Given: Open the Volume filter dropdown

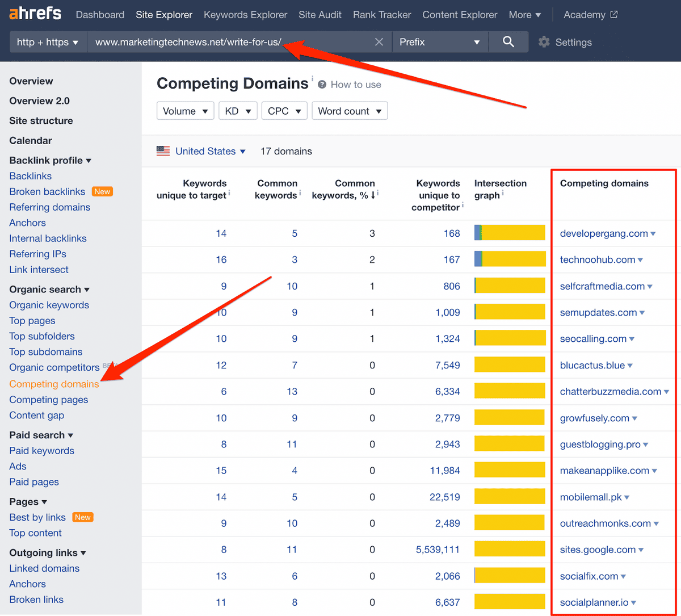Looking at the screenshot, I should (x=186, y=111).
